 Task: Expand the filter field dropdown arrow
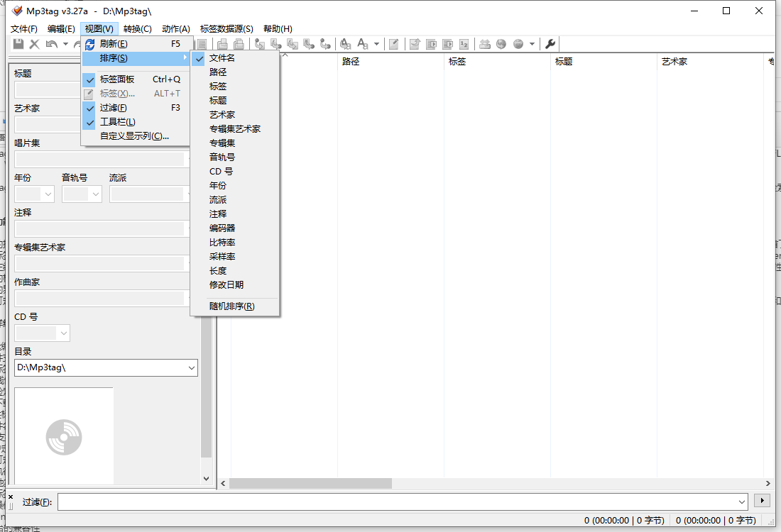(x=742, y=501)
